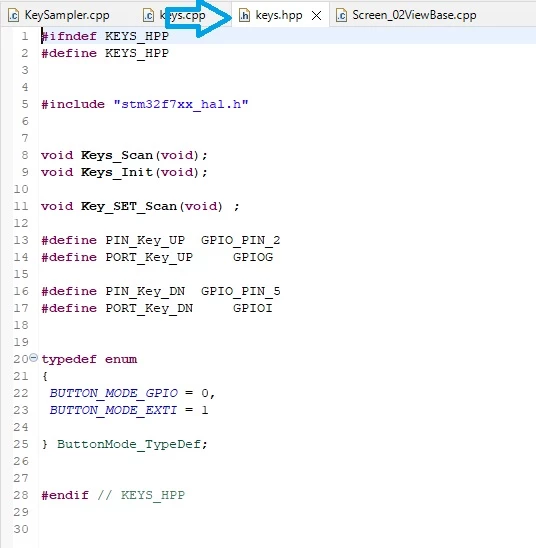The image size is (536, 548).
Task: Click on Keys_Scan function declaration
Action: pyautogui.click(x=117, y=155)
